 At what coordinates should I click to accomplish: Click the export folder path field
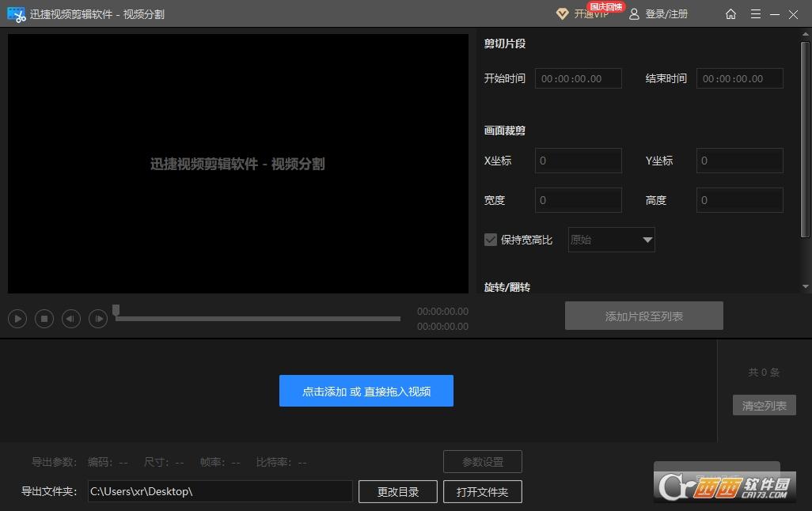[x=220, y=491]
